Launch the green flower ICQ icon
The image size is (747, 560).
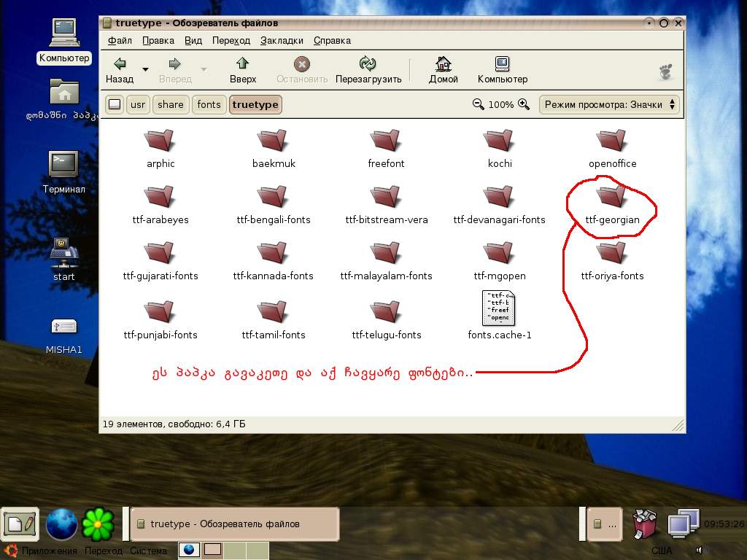coord(98,524)
